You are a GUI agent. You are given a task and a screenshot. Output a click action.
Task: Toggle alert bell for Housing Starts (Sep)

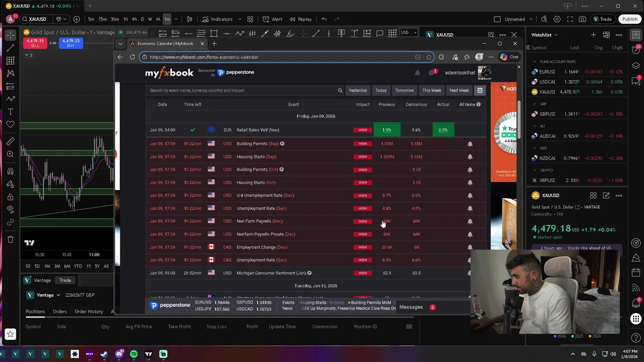(x=470, y=157)
